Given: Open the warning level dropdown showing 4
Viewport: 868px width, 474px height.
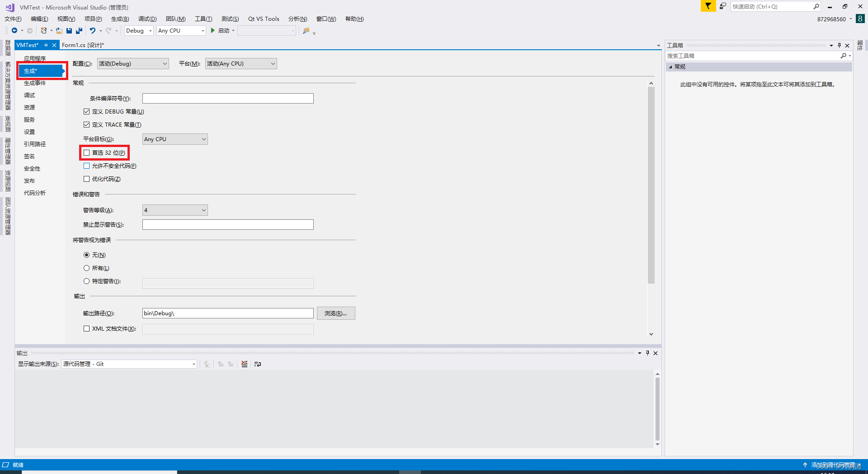Looking at the screenshot, I should (x=175, y=210).
